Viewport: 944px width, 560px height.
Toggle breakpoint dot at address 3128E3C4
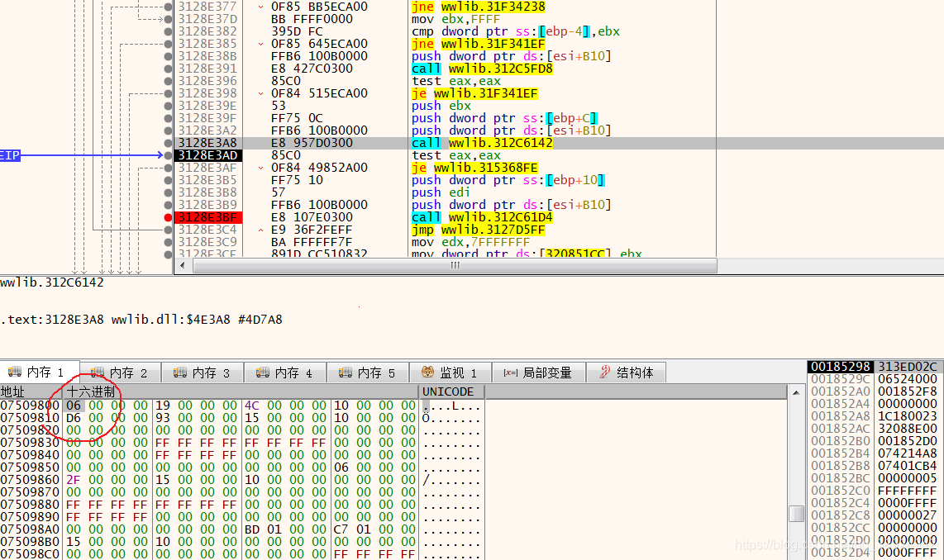168,230
